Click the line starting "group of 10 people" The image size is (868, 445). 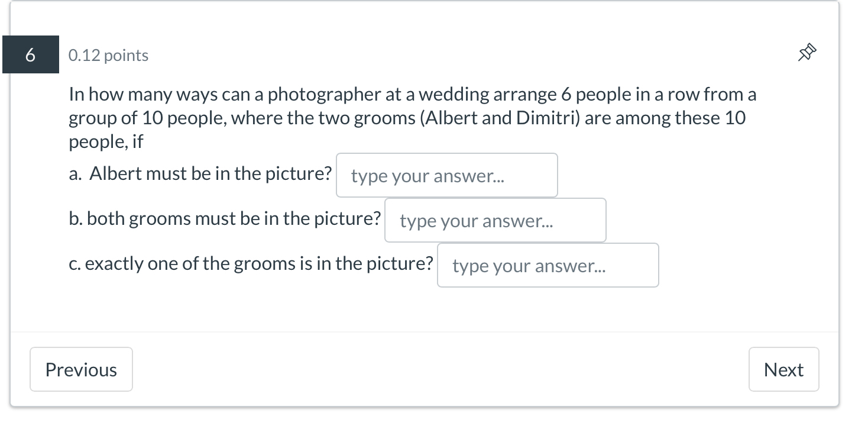coord(407,118)
